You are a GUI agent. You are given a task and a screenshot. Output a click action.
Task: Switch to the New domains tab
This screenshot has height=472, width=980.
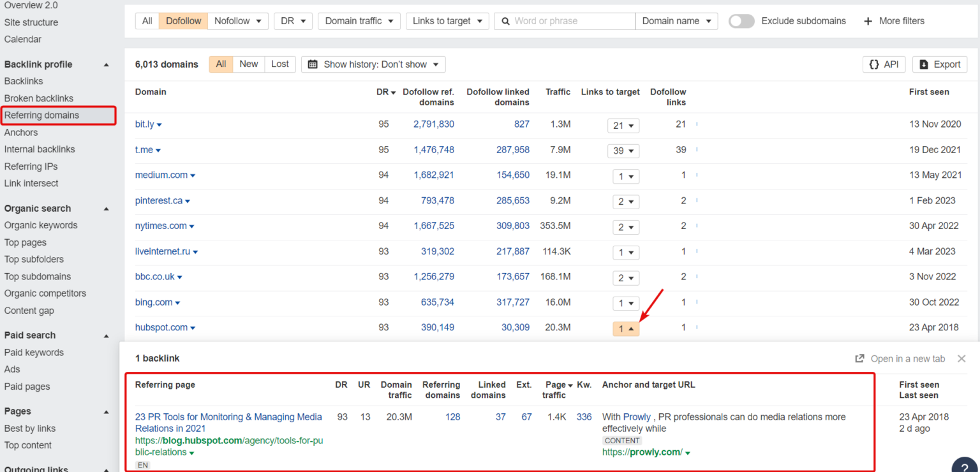pyautogui.click(x=248, y=64)
